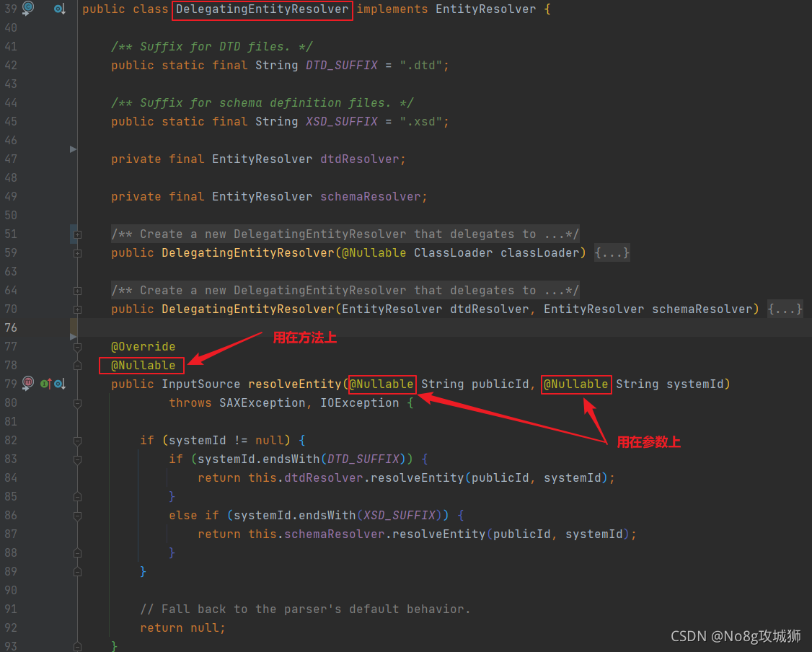Collapse the fold marker at @Override line 77
812x652 pixels.
(x=77, y=347)
